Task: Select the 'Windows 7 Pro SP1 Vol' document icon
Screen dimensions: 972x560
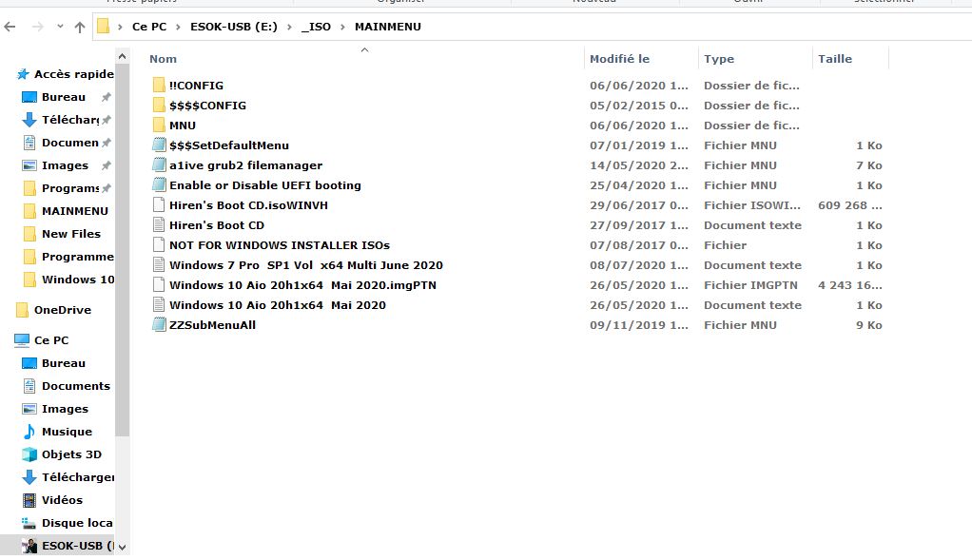Action: tap(159, 264)
